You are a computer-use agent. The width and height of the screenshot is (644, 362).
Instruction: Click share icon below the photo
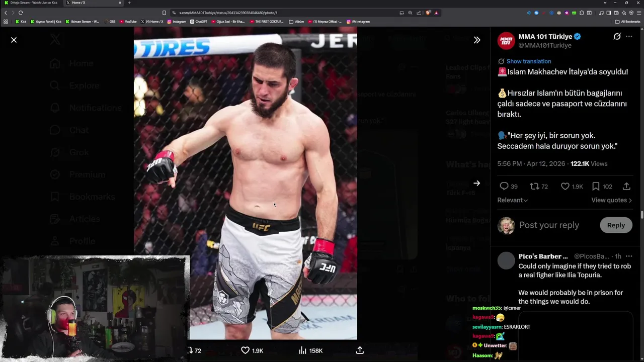pyautogui.click(x=360, y=350)
